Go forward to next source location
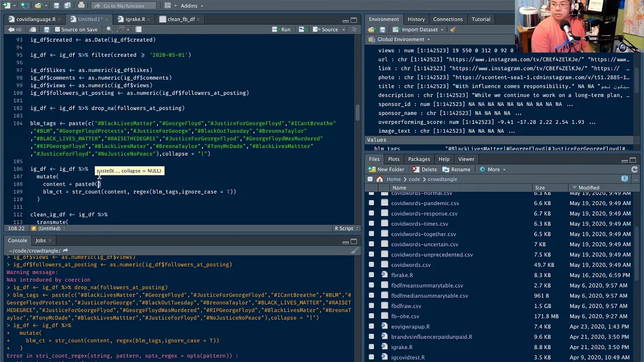Image resolution: width=644 pixels, height=362 pixels. coord(20,30)
